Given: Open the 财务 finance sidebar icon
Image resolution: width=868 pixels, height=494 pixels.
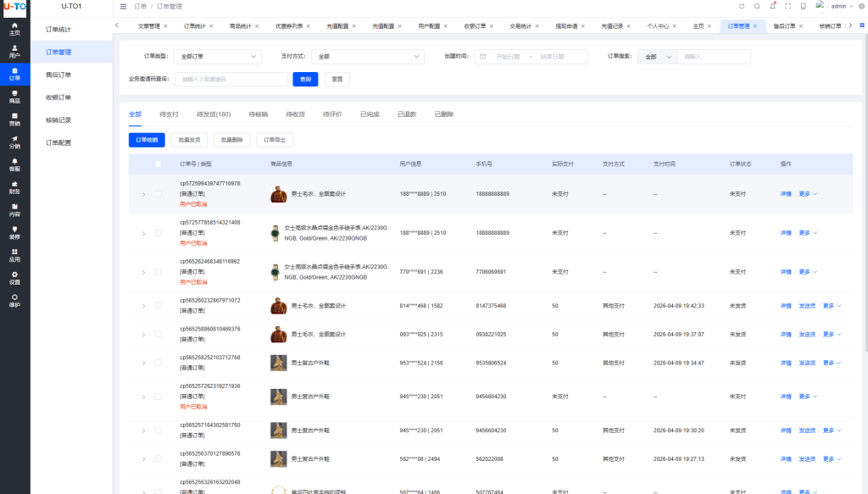Looking at the screenshot, I should tap(14, 187).
